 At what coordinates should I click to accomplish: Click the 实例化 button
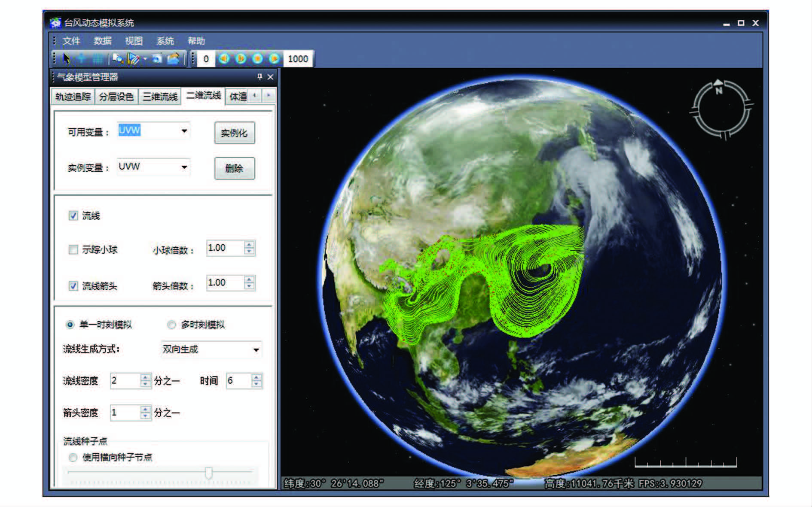234,133
